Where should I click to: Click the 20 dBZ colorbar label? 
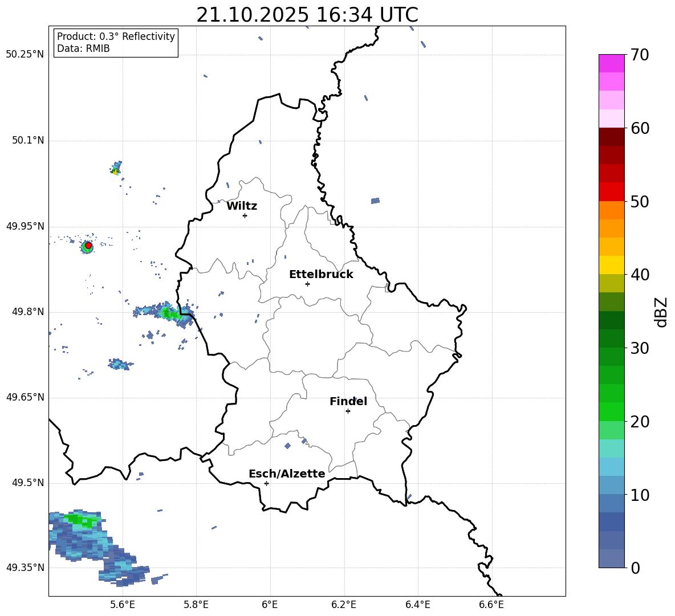coord(639,421)
